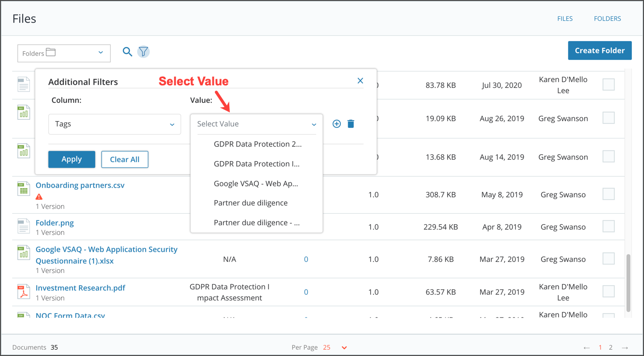Select the Investment Research.pdf row checkbox
Screen dimensions: 644x356
coord(609,291)
